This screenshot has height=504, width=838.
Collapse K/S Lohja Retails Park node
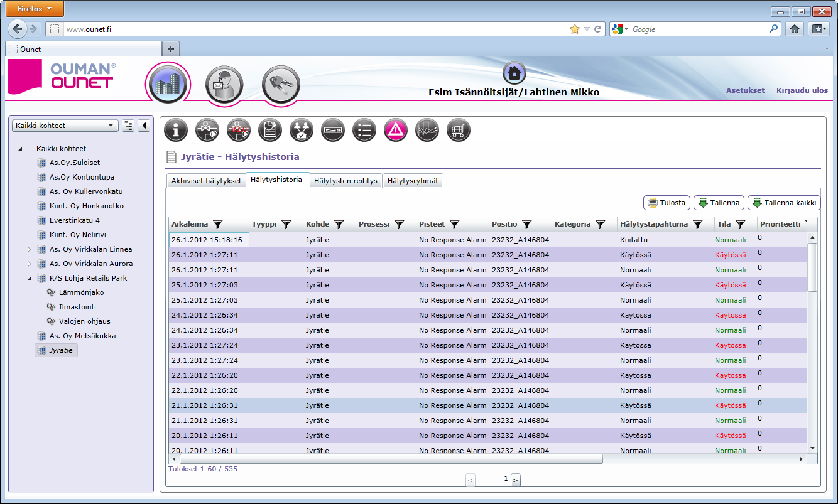click(x=29, y=278)
